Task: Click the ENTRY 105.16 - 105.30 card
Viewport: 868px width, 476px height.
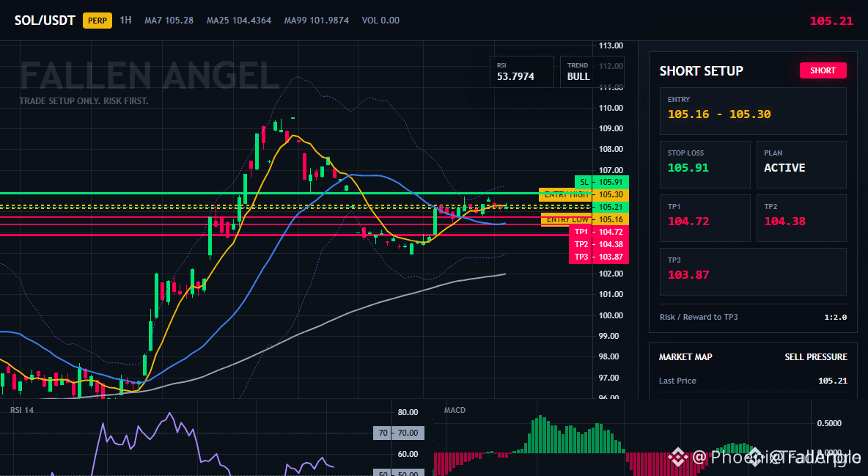Action: click(x=753, y=111)
